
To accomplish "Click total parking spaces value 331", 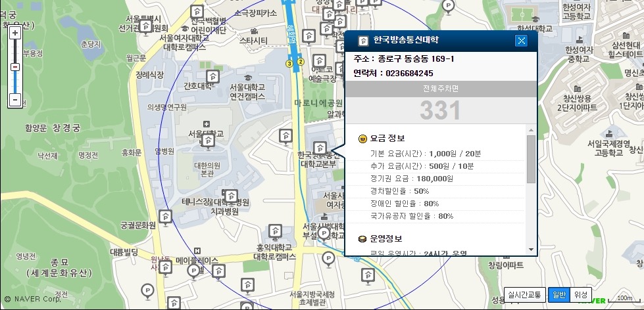I will coord(440,111).
